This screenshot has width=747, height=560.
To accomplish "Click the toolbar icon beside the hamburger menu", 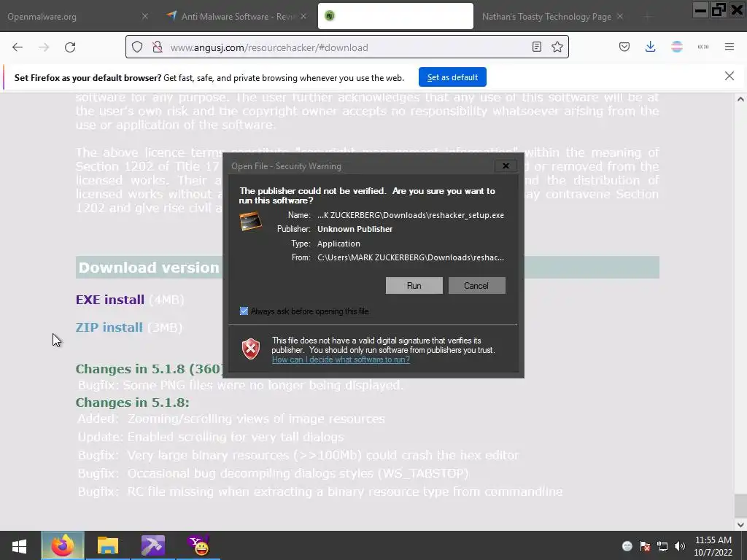I will 703,47.
